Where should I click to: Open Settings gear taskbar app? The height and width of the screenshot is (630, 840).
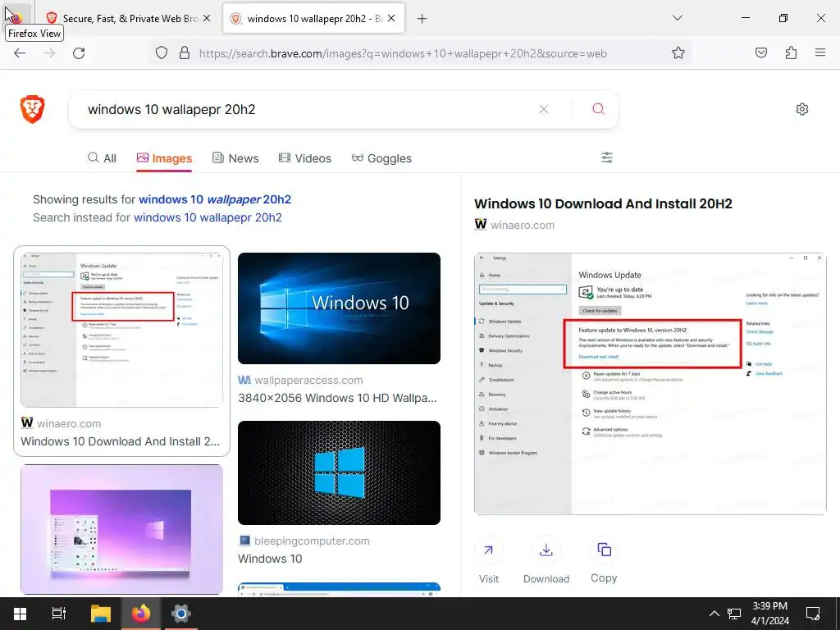coord(181,614)
